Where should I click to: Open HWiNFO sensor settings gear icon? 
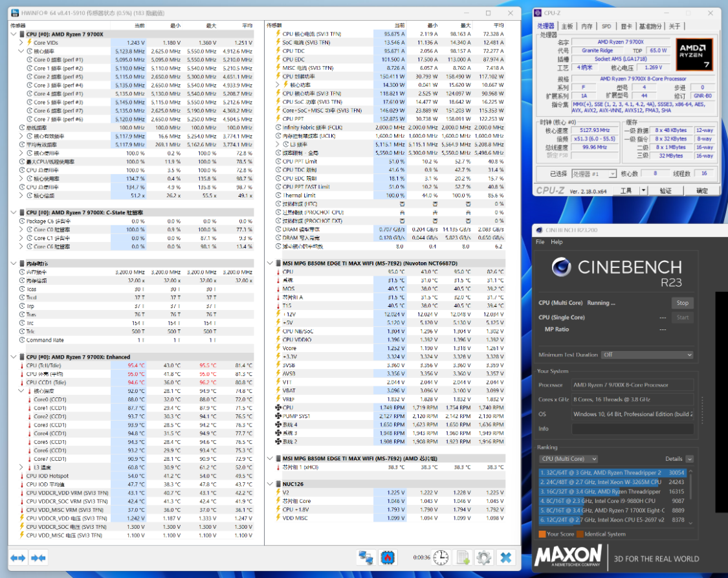(x=484, y=557)
